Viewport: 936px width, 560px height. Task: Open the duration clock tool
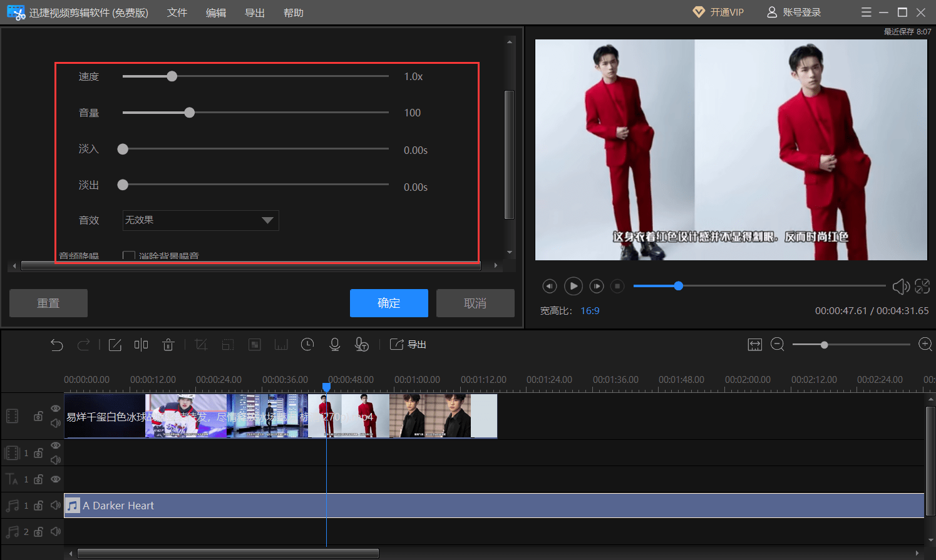point(307,345)
